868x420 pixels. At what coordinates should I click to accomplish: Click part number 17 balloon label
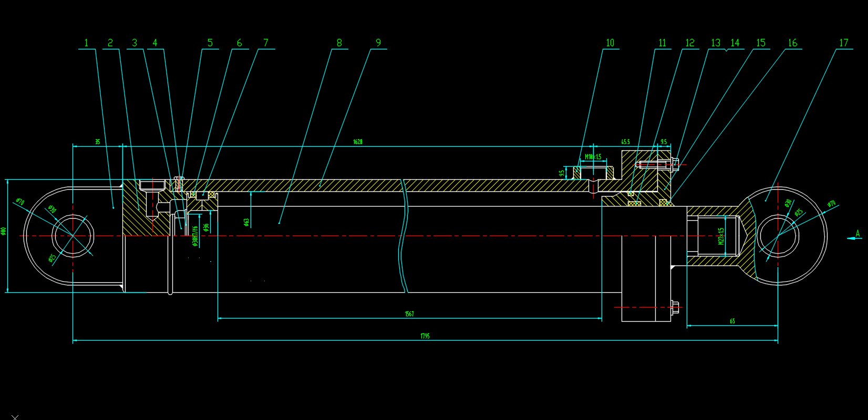coord(843,43)
